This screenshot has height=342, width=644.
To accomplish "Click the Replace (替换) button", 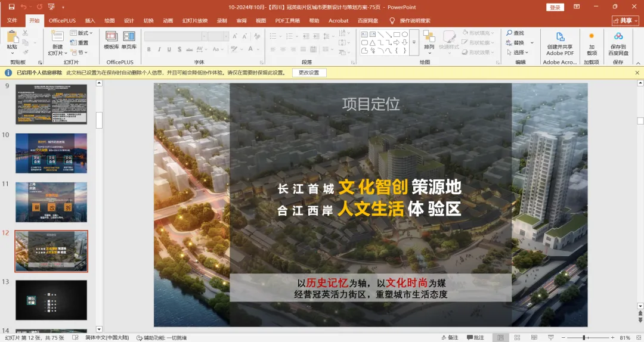I will (x=515, y=43).
